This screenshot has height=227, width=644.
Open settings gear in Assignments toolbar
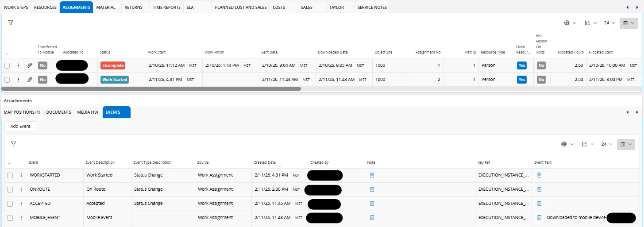tap(566, 23)
